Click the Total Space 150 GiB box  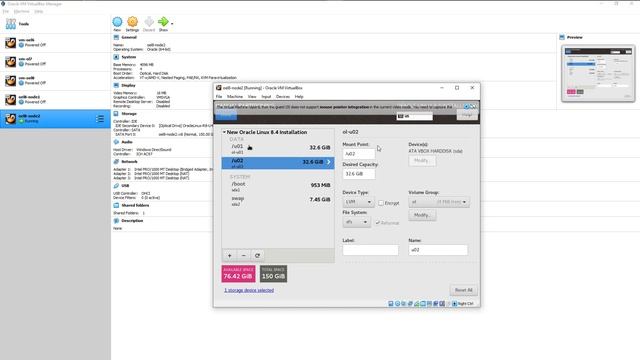pyautogui.click(x=273, y=274)
